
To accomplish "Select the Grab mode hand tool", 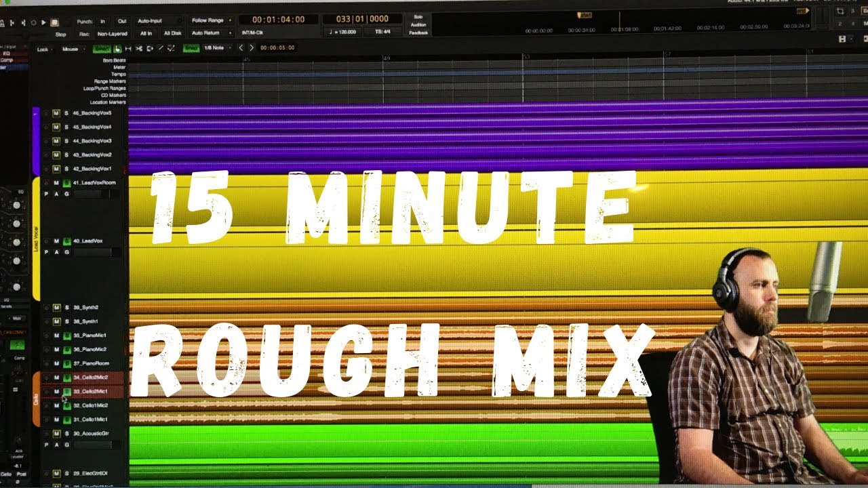I will pyautogui.click(x=117, y=49).
